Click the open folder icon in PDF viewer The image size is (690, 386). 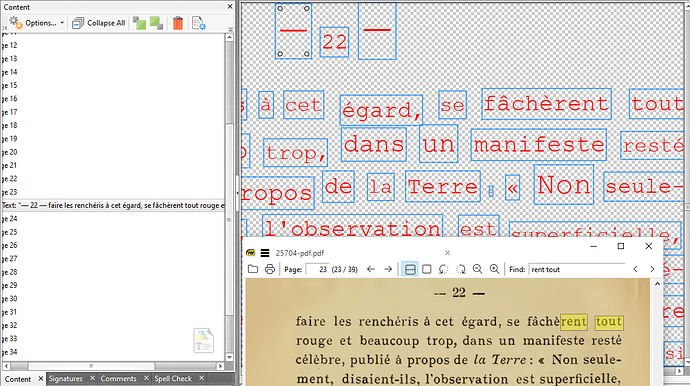253,269
